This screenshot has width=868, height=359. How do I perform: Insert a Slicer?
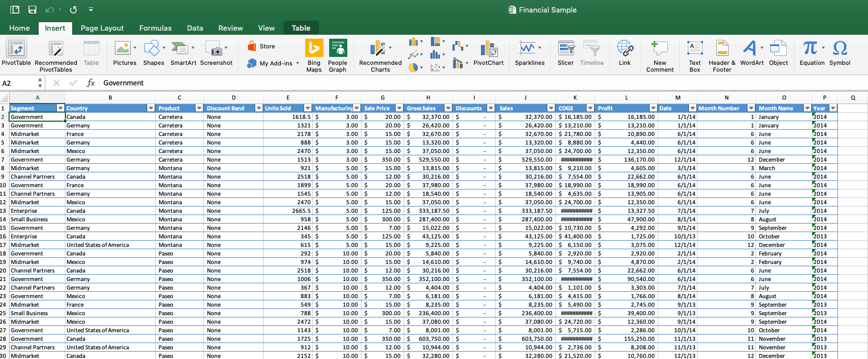(x=565, y=54)
